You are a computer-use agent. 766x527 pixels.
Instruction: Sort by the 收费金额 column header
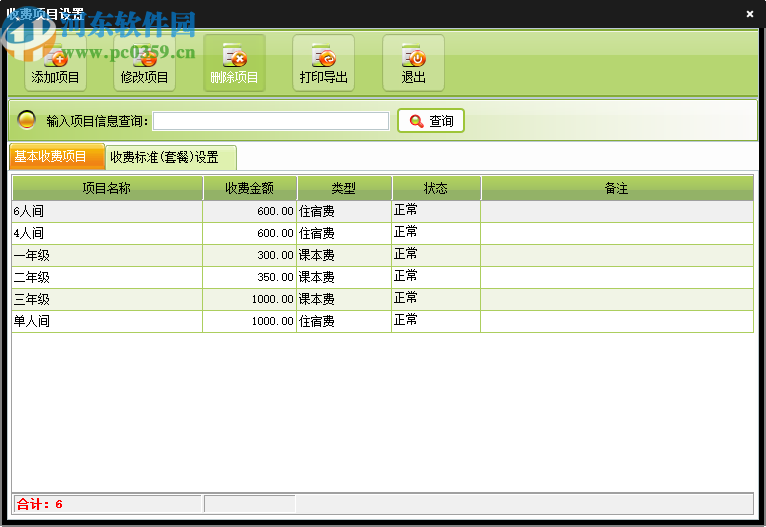point(250,188)
